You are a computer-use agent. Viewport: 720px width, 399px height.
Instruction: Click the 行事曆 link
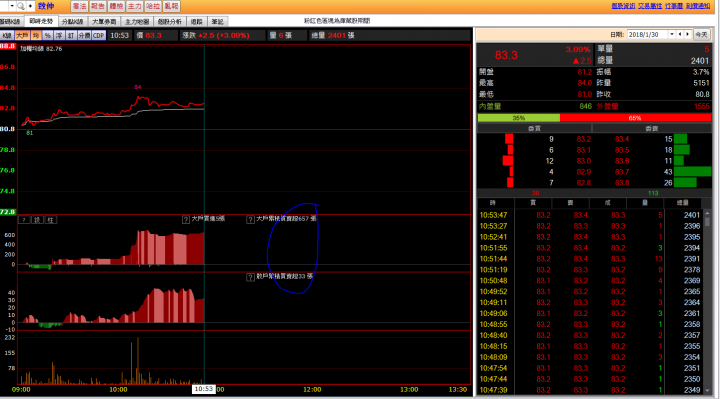(674, 6)
